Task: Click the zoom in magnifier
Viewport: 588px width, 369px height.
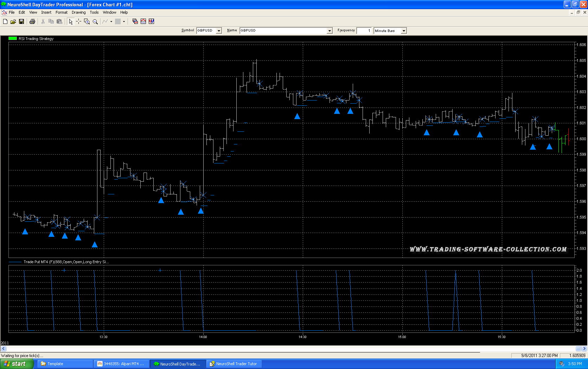Action: [87, 21]
